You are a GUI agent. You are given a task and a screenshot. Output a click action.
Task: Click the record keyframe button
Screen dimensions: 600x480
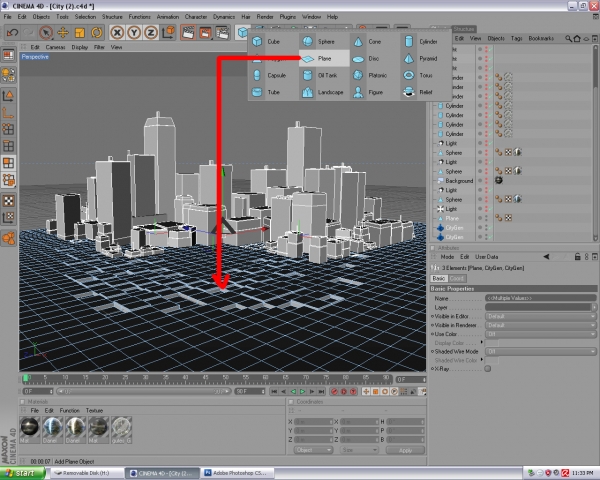click(x=334, y=392)
